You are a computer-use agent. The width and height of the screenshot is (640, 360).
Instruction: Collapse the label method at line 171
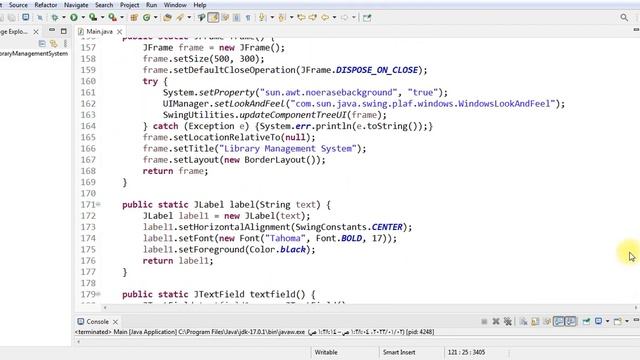[x=99, y=204]
